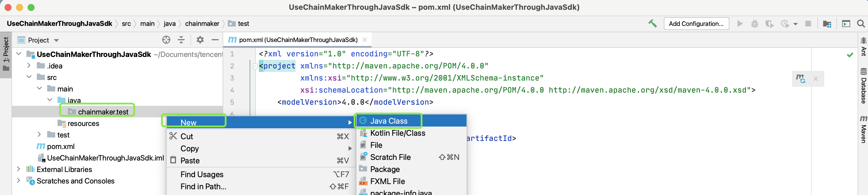Expand the .idea folder
The height and width of the screenshot is (195, 868).
pyautogui.click(x=29, y=66)
